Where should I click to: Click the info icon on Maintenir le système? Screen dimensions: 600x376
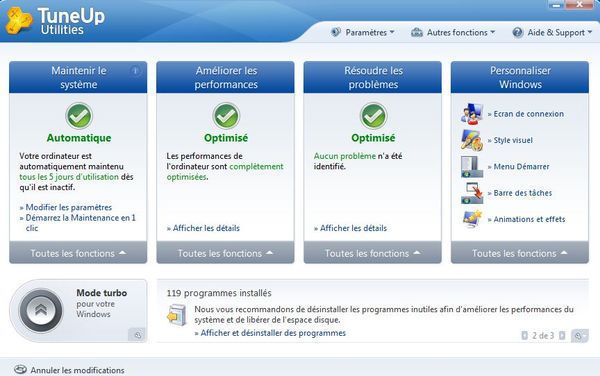[135, 70]
